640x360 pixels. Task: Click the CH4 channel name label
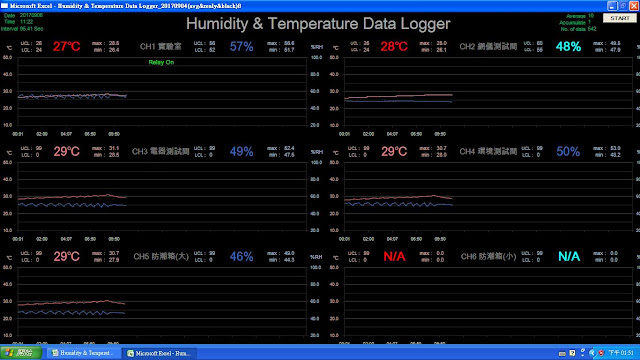(488, 151)
